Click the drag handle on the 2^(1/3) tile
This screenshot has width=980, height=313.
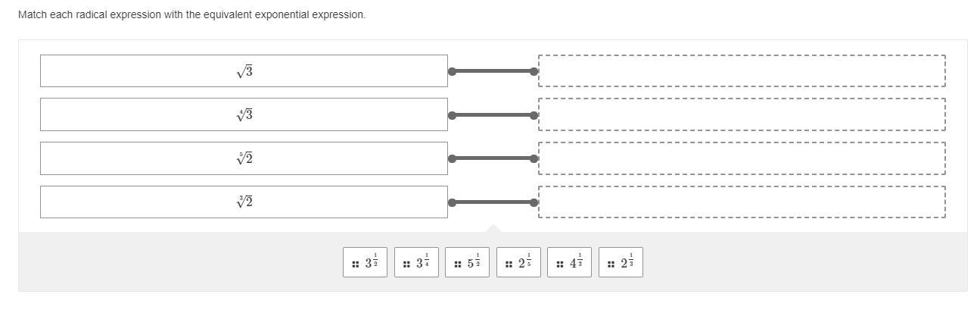(611, 264)
